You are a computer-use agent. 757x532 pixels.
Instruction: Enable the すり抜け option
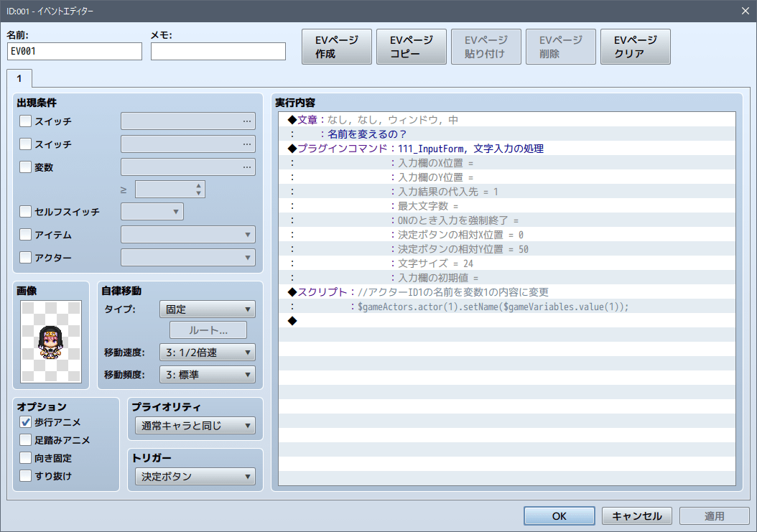point(26,475)
